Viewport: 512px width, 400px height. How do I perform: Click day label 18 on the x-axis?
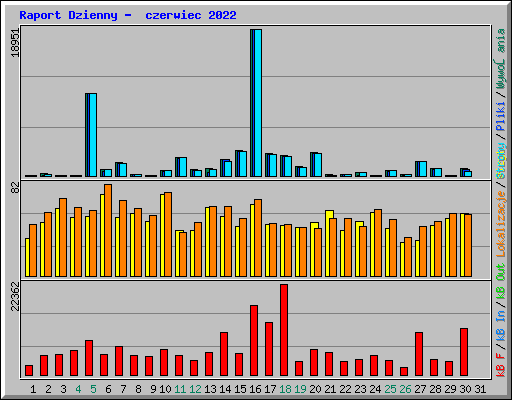coord(285,389)
